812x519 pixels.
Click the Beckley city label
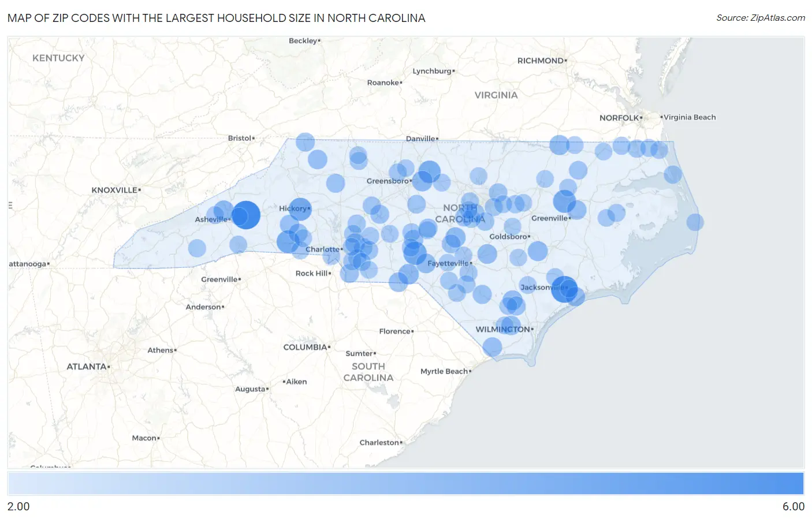pos(303,41)
